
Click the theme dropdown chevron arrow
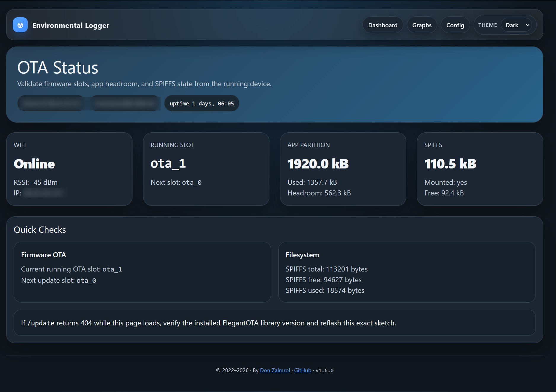coord(528,25)
